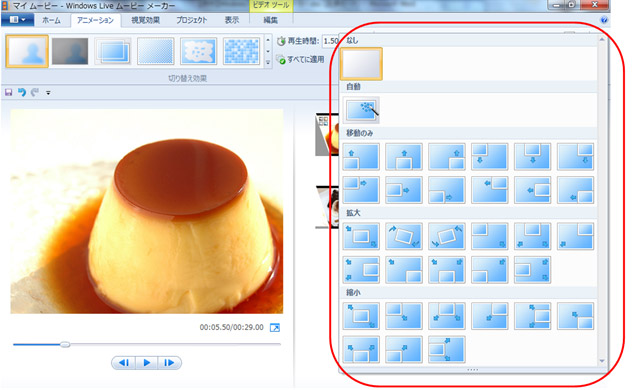Apply the dissolve pattern transition in ribbon

(x=156, y=51)
